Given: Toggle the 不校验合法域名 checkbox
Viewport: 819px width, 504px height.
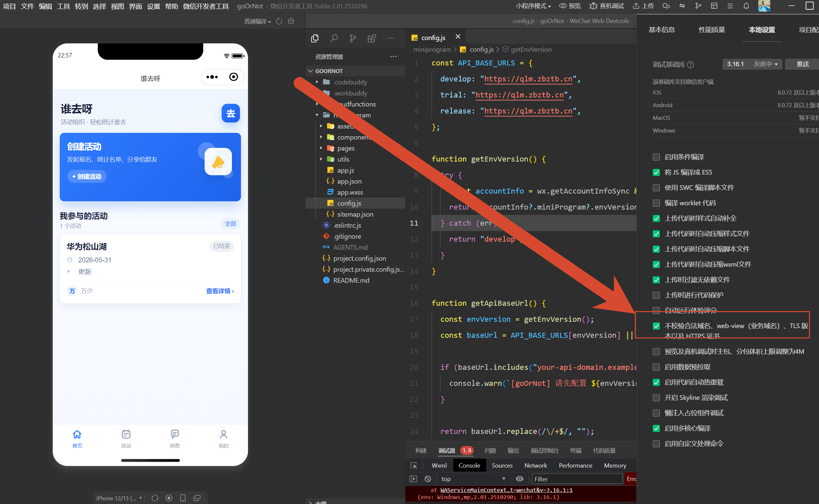Looking at the screenshot, I should tap(656, 326).
